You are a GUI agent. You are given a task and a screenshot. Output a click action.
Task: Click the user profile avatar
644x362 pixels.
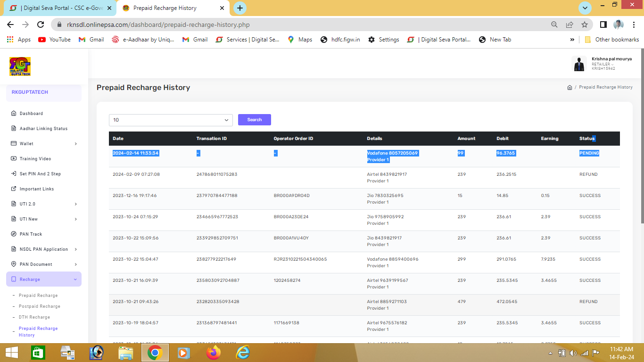click(x=579, y=64)
